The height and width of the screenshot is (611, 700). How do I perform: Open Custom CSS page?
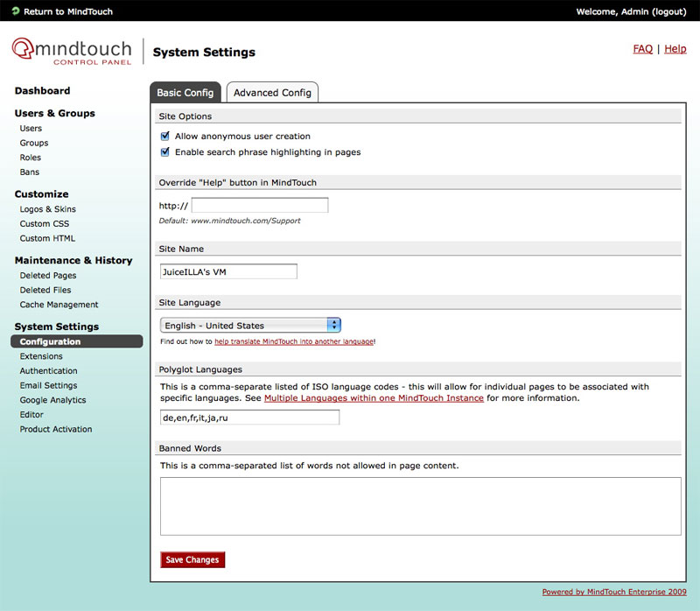[x=45, y=224]
